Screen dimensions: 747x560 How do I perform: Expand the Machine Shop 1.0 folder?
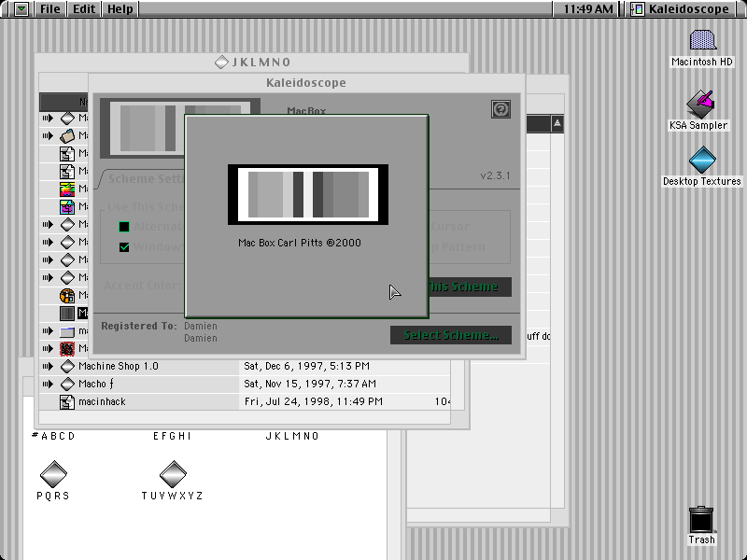48,366
